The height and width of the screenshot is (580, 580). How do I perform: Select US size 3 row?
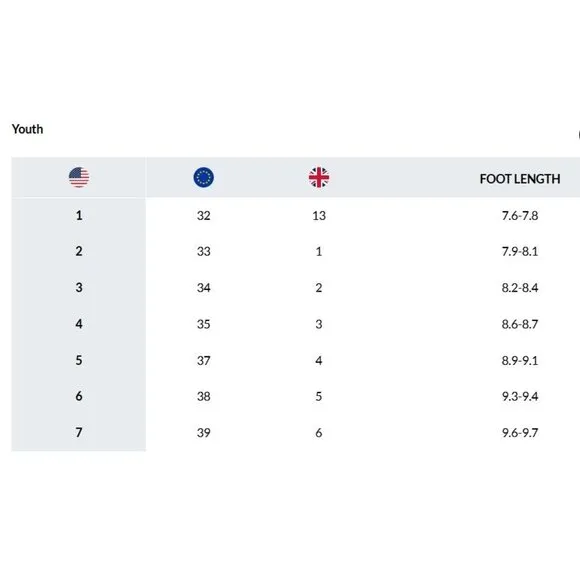point(296,288)
